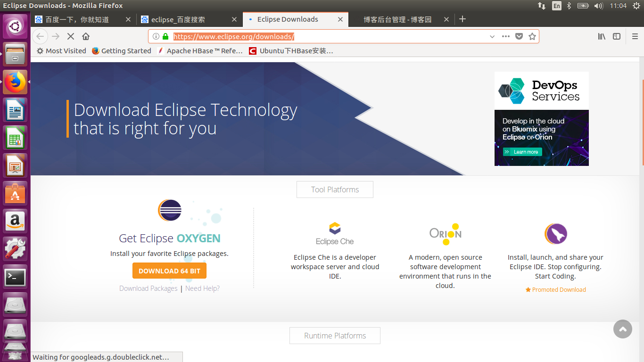Open Apache HBase Reference bookmark
Viewport: 644px width, 362px height.
click(x=200, y=51)
